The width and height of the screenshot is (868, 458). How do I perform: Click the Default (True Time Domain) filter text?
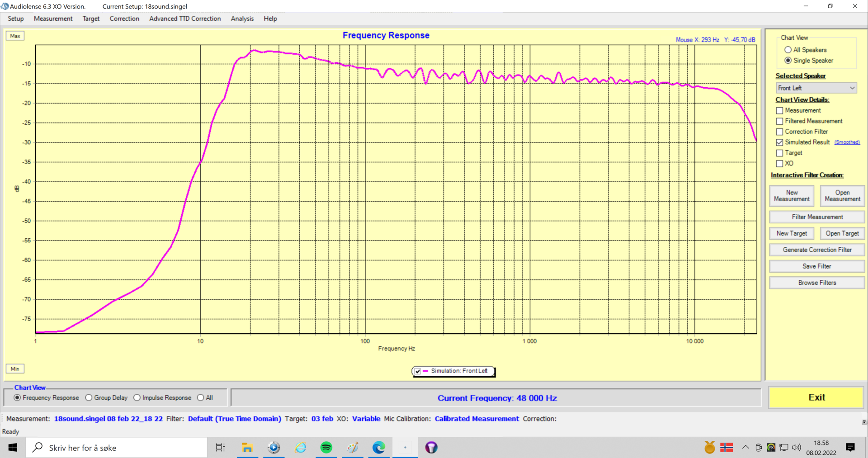click(x=235, y=419)
